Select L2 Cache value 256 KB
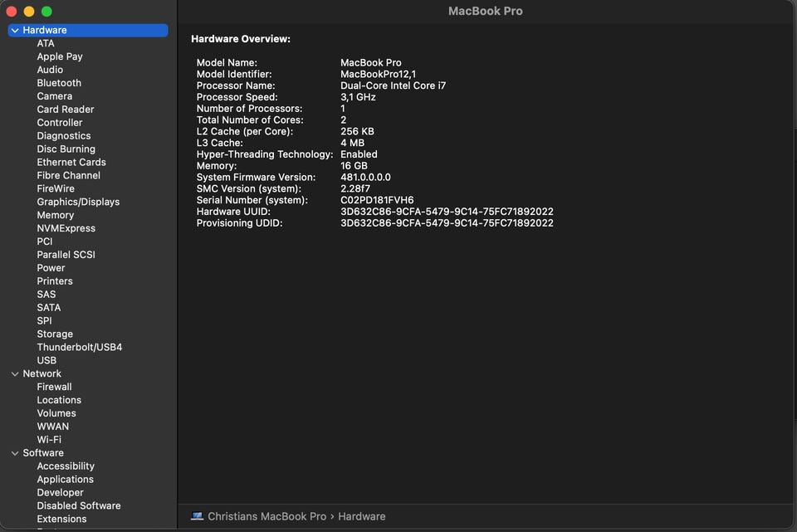This screenshot has height=532, width=797. pyautogui.click(x=357, y=132)
